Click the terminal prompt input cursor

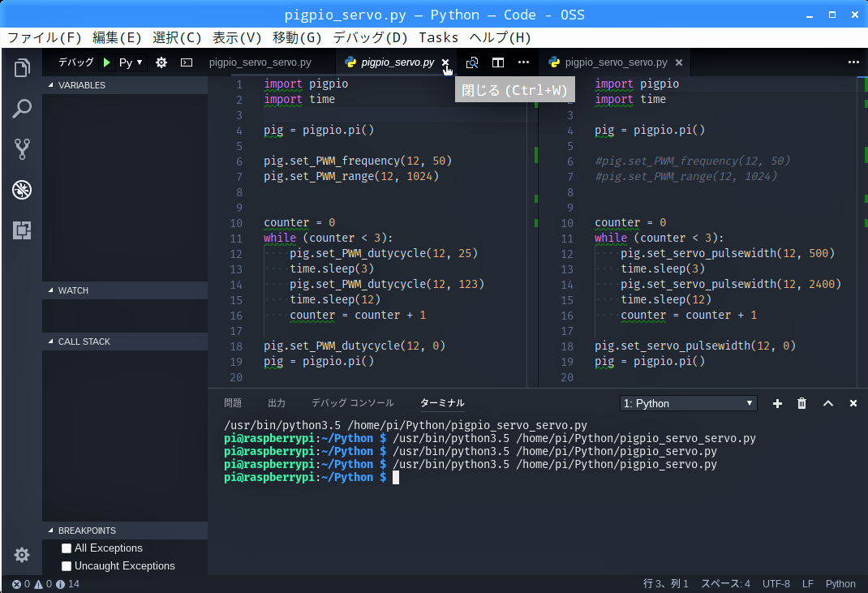click(396, 478)
